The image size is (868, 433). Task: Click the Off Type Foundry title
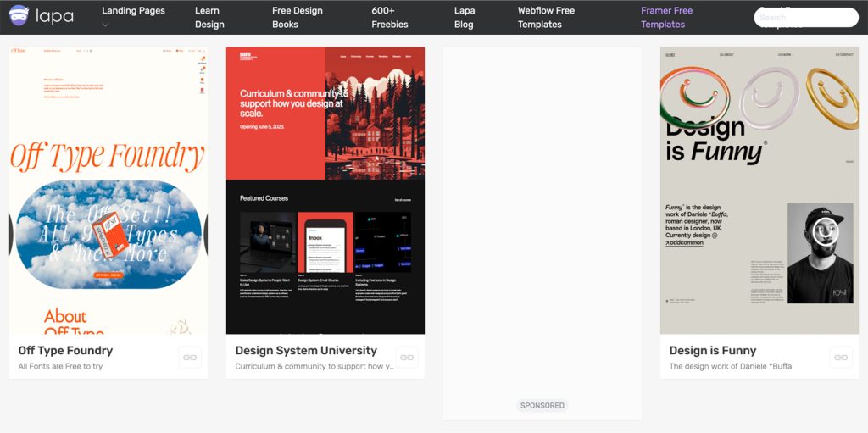tap(65, 351)
